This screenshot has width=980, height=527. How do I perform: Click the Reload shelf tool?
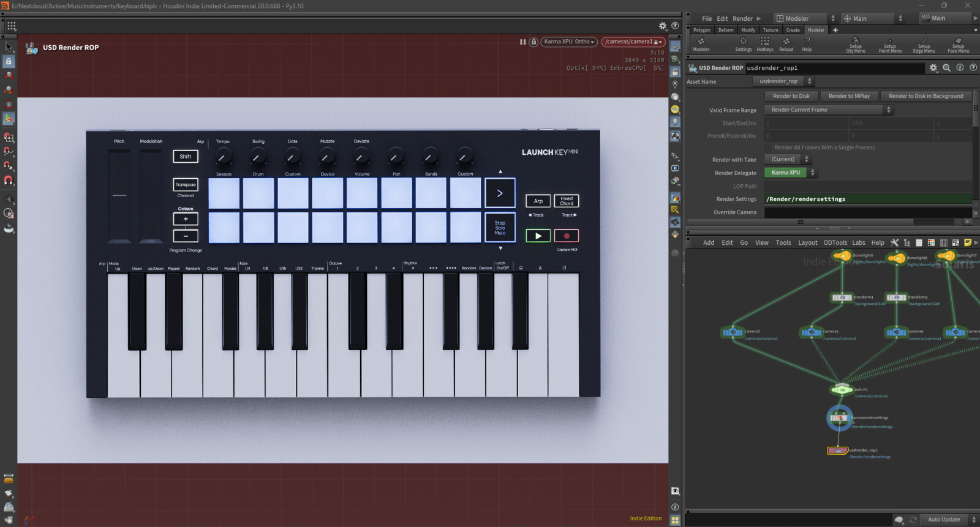[x=786, y=45]
